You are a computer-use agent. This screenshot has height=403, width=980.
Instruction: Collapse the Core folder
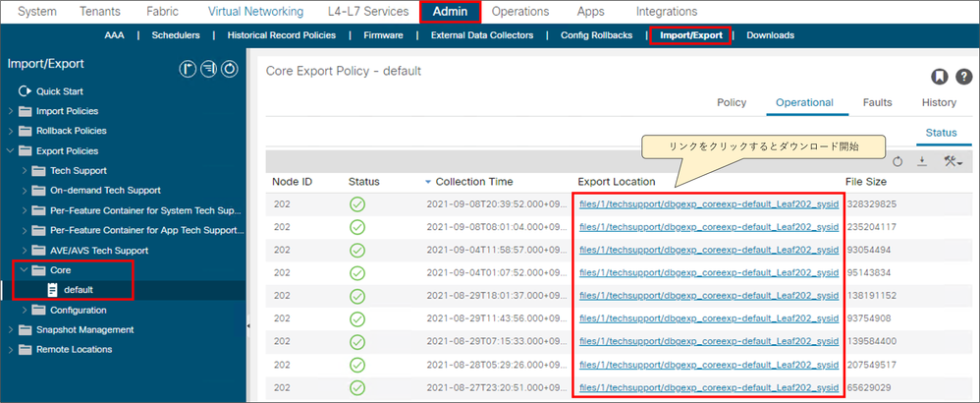[25, 270]
